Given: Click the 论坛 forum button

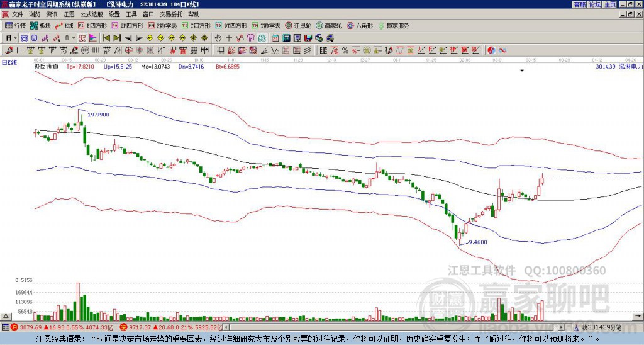Looking at the screenshot, I should 594,4.
